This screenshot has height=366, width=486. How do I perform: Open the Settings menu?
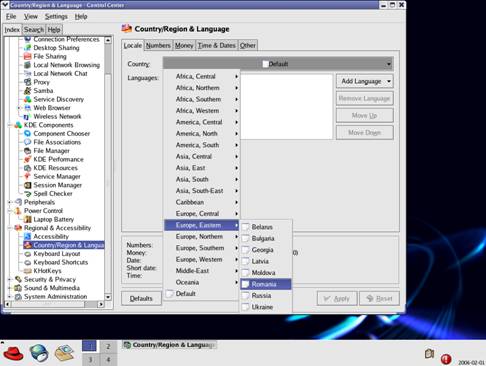(56, 16)
